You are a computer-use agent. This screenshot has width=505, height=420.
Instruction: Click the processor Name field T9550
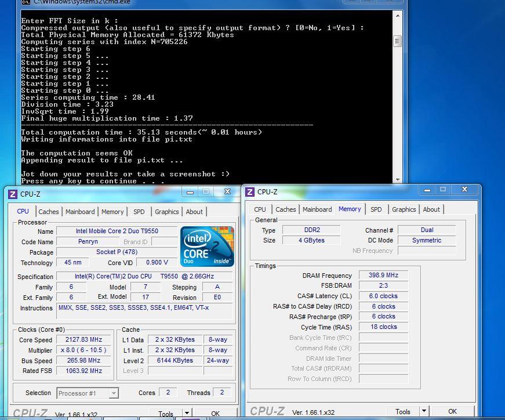click(117, 231)
